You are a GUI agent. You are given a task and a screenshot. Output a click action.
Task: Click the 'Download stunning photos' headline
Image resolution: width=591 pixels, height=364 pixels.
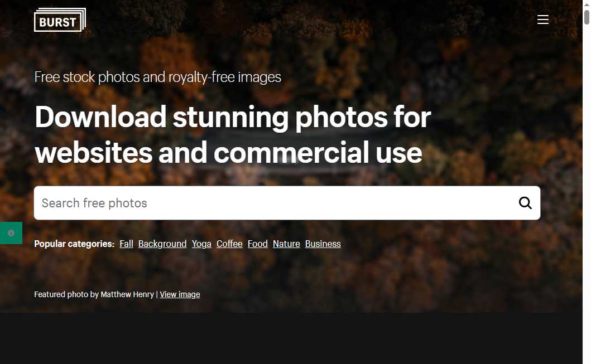tap(232, 134)
